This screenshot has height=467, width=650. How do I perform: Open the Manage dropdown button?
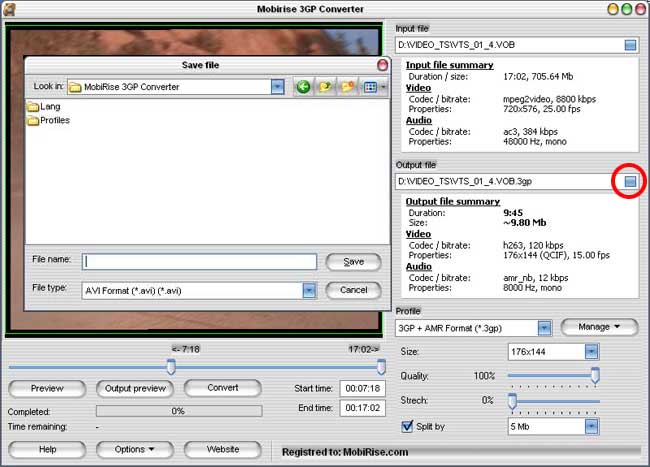(599, 327)
